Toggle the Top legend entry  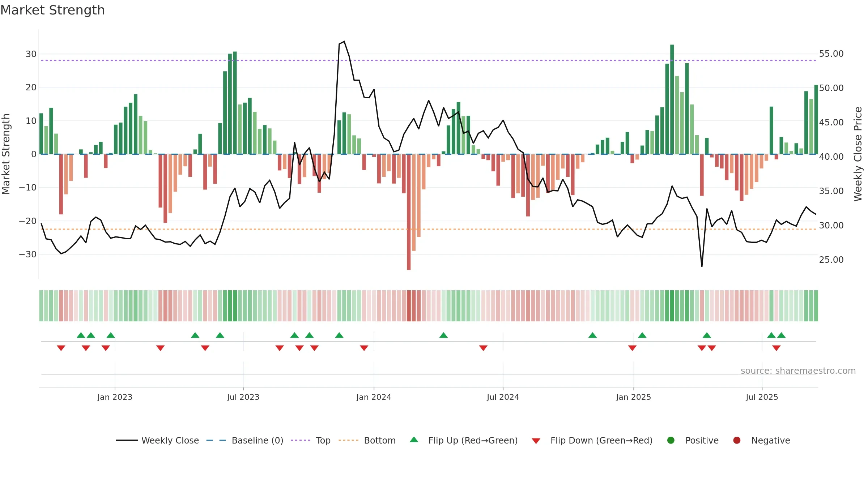[311, 440]
